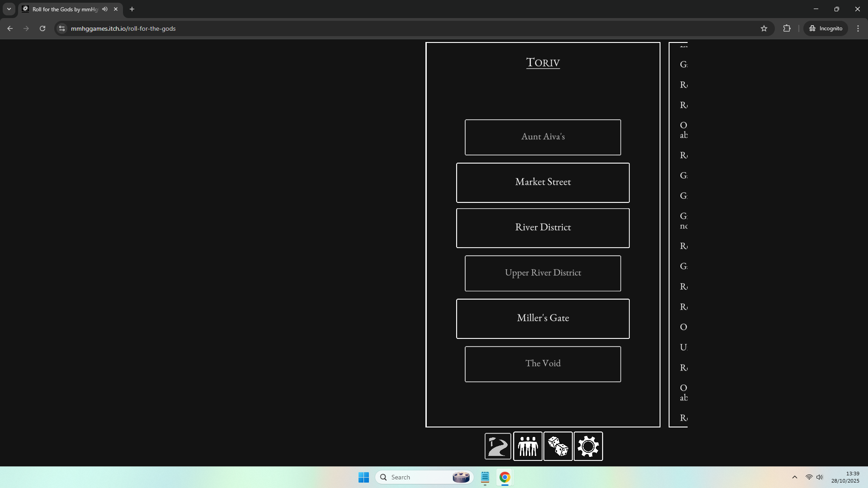Bookmark this page with star icon
Screen dimensions: 868x488
tap(764, 28)
